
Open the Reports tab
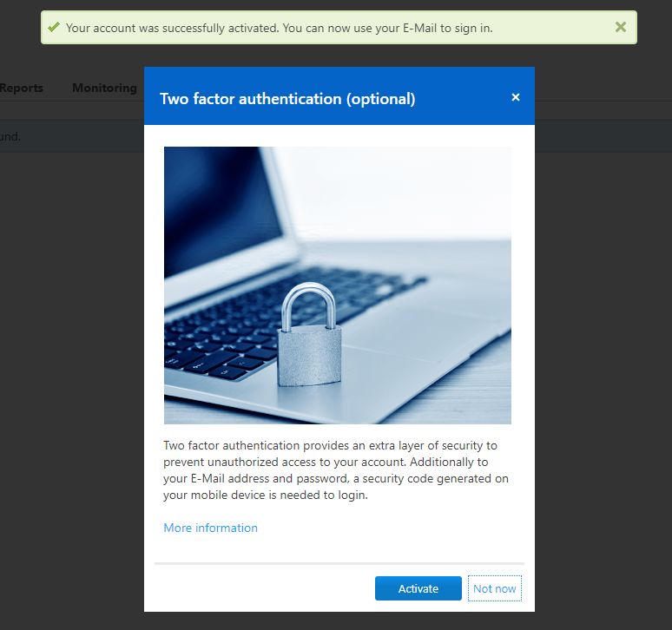pyautogui.click(x=21, y=88)
